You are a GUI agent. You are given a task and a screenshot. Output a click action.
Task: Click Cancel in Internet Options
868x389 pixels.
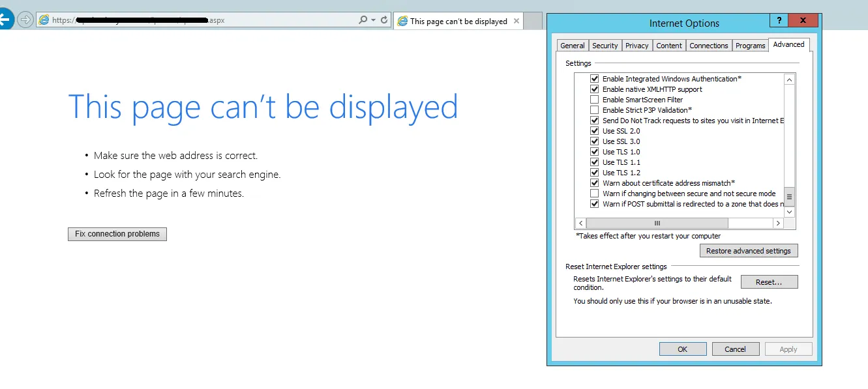click(736, 349)
